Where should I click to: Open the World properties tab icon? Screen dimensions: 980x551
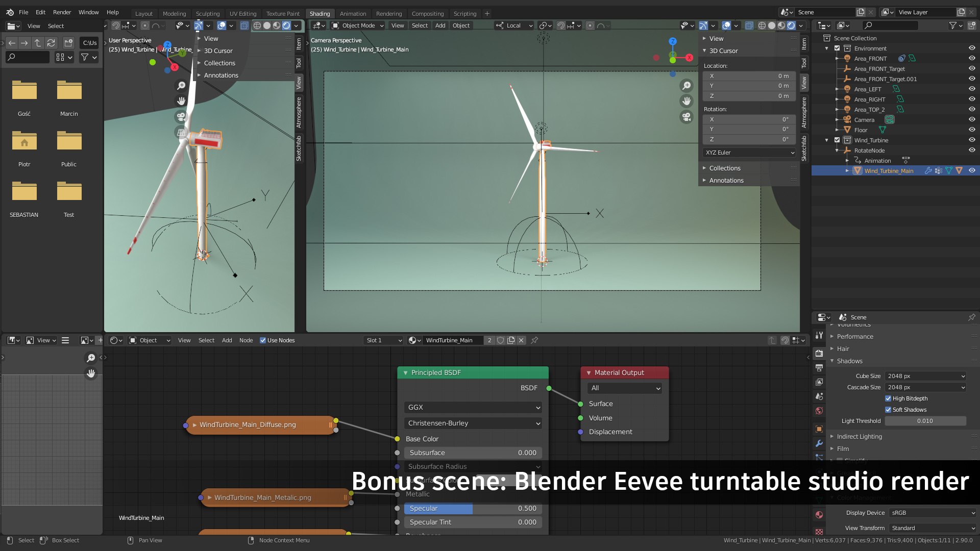coord(819,411)
